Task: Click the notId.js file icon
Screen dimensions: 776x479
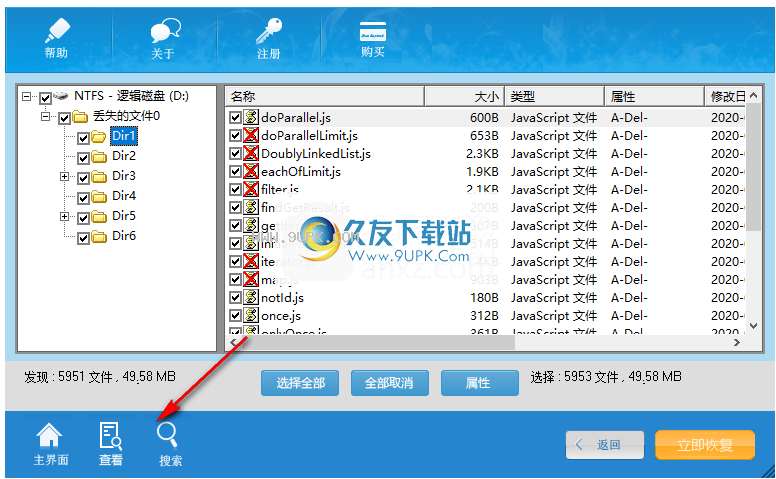Action: coord(251,297)
